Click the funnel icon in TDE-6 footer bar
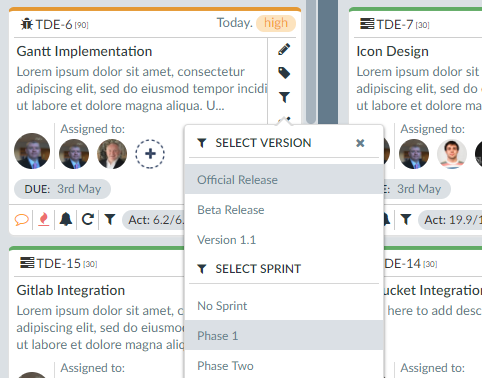The width and height of the screenshot is (482, 378). (x=110, y=219)
